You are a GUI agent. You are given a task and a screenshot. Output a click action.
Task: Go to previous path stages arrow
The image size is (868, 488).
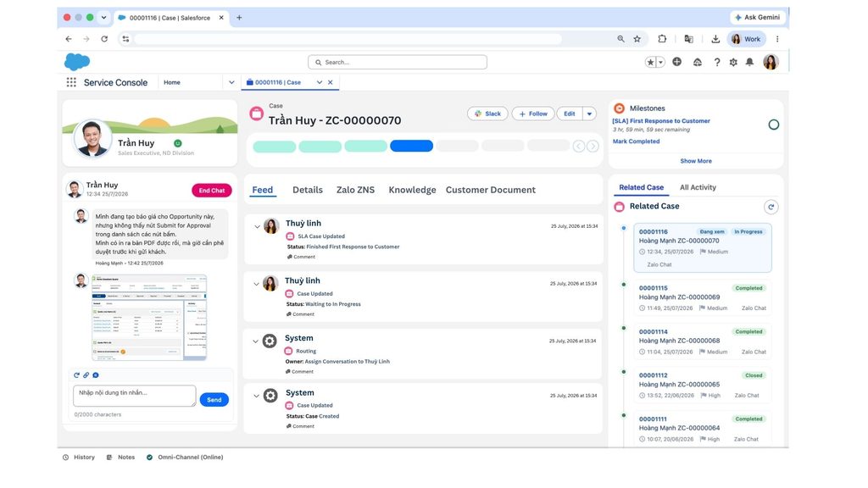coord(578,146)
